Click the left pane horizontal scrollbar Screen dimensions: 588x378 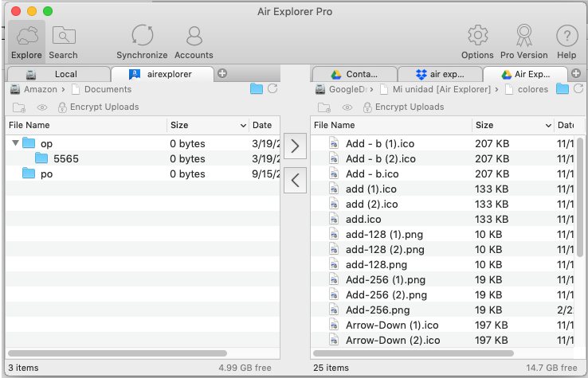pyautogui.click(x=117, y=353)
